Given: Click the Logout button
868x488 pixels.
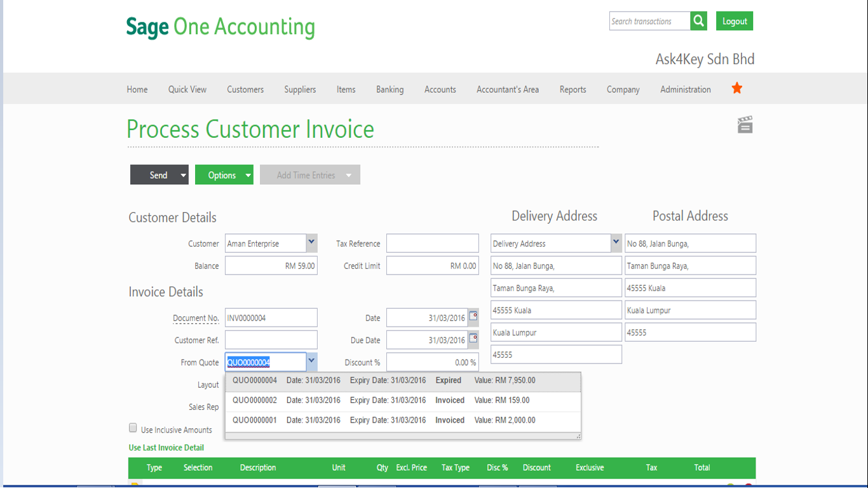Looking at the screenshot, I should (735, 21).
